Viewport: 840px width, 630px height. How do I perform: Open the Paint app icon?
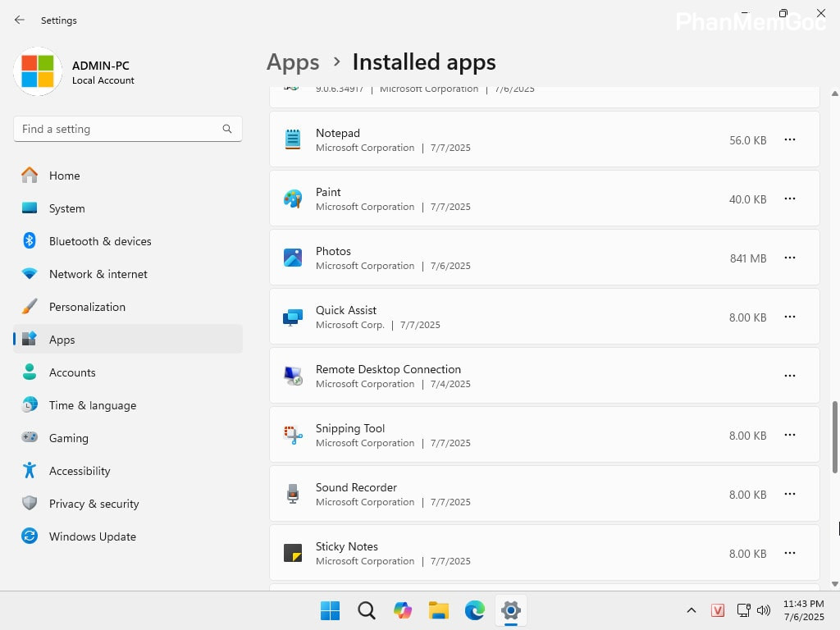click(293, 199)
